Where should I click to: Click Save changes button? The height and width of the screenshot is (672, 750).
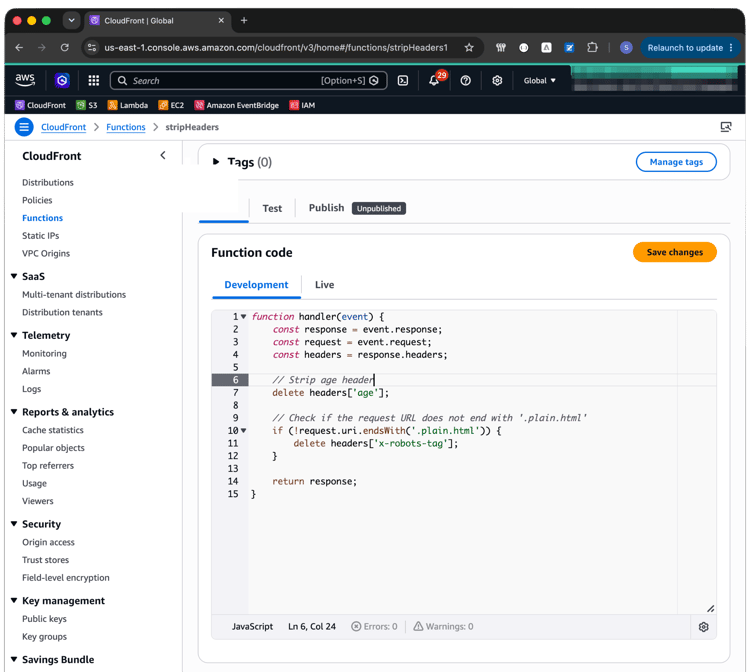tap(674, 252)
